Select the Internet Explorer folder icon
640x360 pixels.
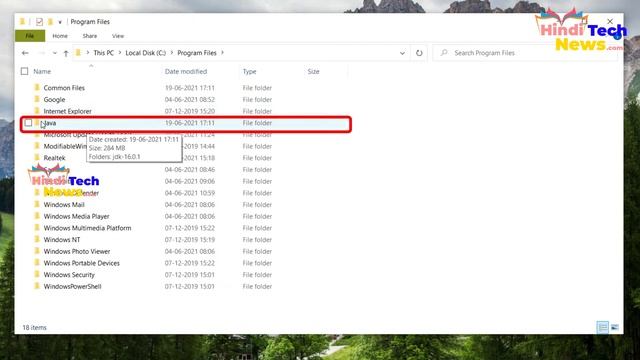(37, 111)
